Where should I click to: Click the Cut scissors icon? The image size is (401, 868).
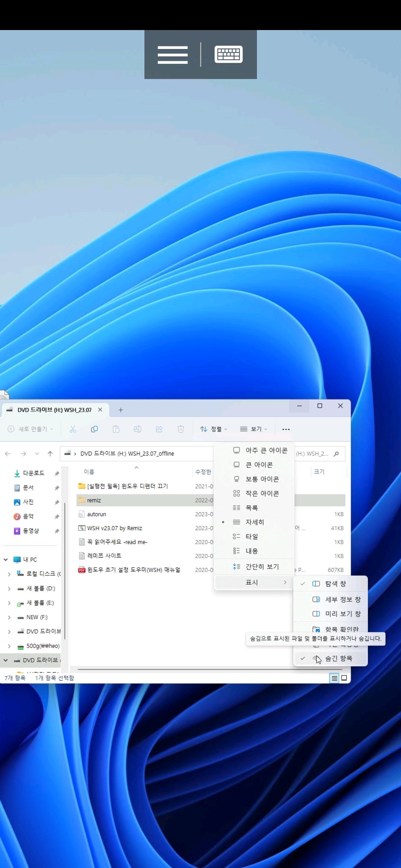[x=73, y=429]
